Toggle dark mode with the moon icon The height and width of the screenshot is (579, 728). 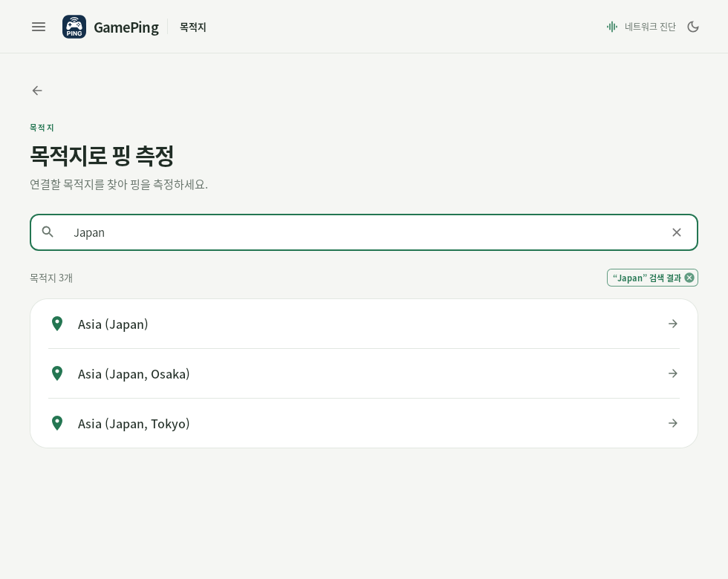(693, 27)
